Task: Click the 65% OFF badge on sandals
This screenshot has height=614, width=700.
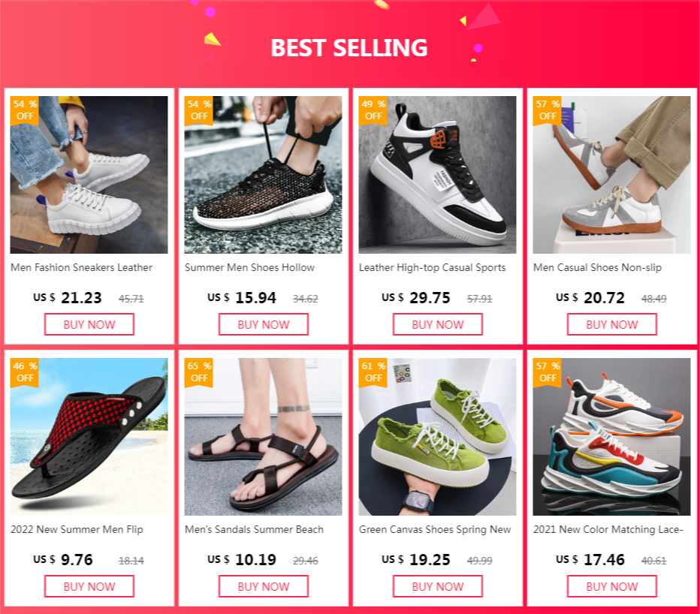Action: (199, 372)
